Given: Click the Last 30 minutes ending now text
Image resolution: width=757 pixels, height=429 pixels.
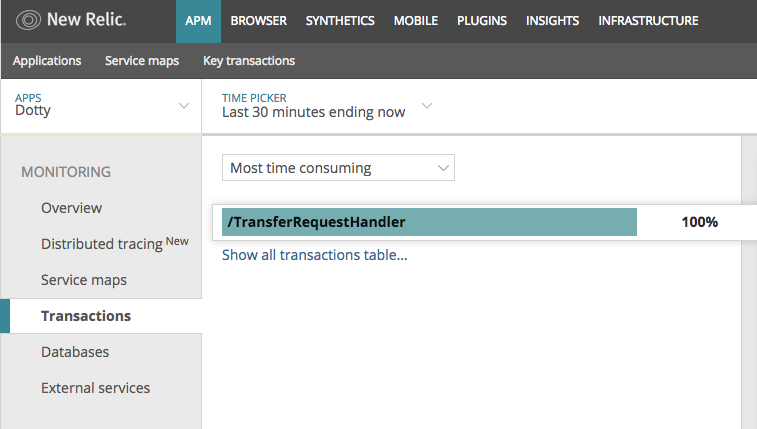Looking at the screenshot, I should (313, 112).
